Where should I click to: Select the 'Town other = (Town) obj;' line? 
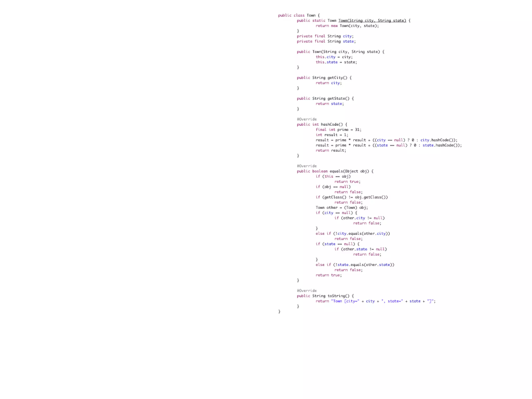342,208
